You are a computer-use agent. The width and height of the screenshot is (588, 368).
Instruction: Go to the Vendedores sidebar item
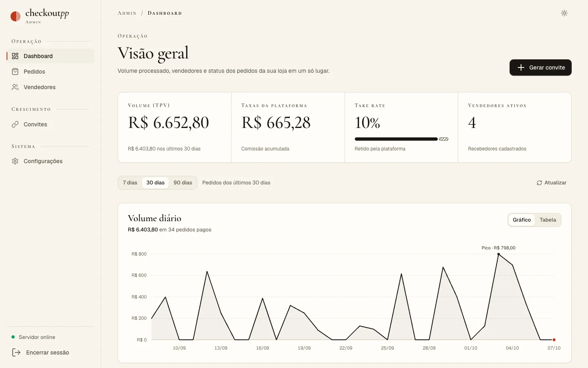(50, 87)
